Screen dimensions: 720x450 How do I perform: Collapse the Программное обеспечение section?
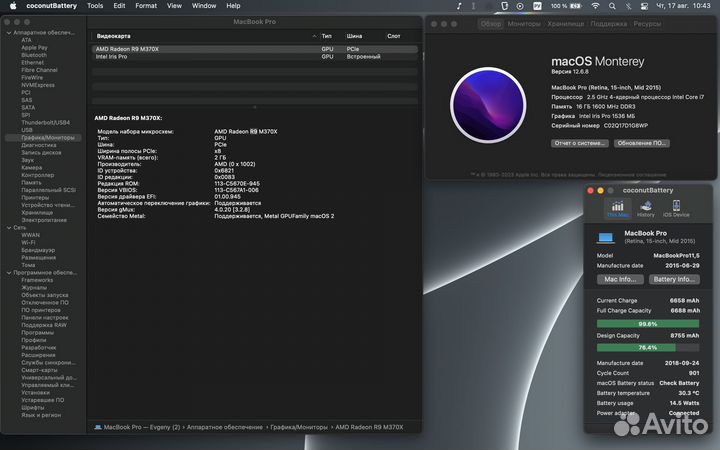click(x=9, y=272)
